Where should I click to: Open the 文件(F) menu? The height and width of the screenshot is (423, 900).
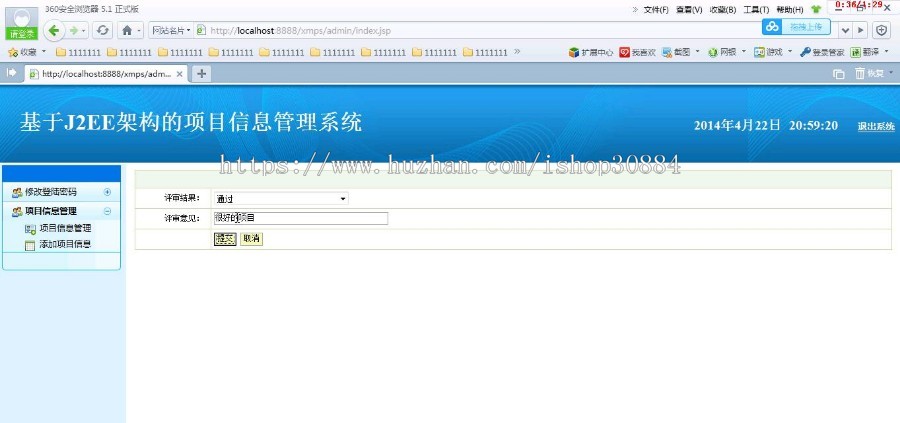[x=656, y=10]
